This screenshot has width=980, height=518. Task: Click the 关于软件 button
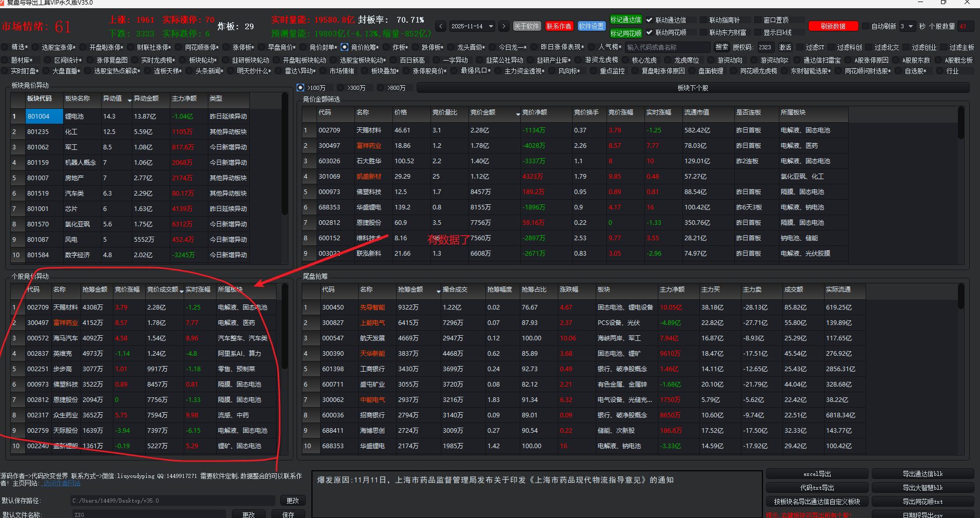click(x=527, y=26)
